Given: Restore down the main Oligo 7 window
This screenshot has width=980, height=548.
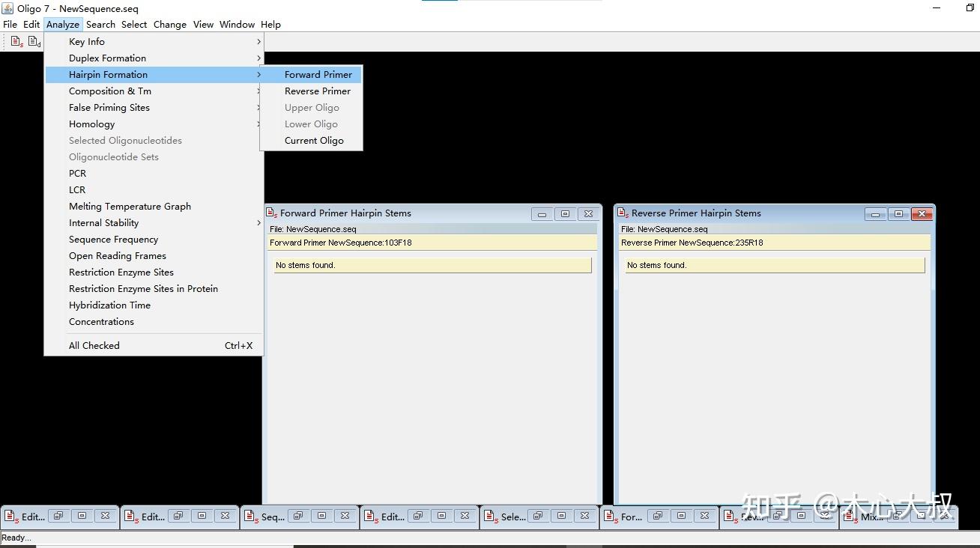Looking at the screenshot, I should pos(970,8).
